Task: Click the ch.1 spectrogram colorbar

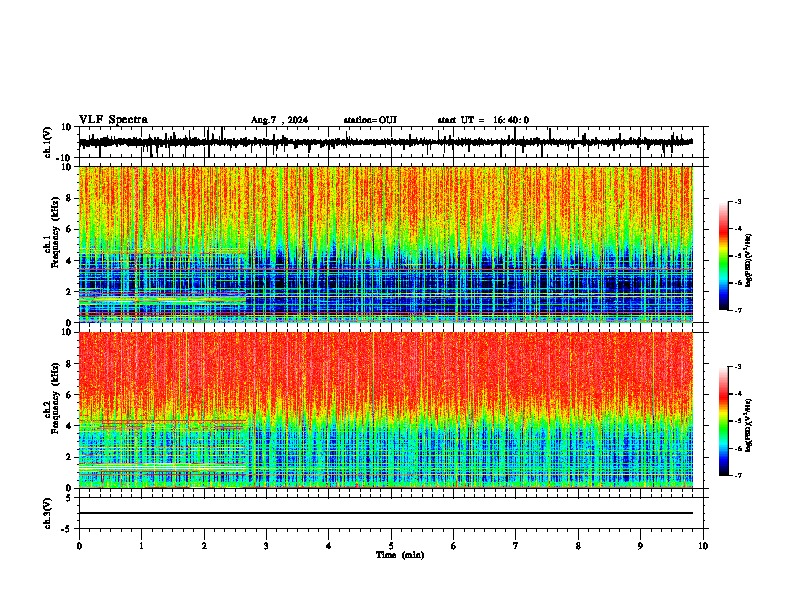Action: 724,256
